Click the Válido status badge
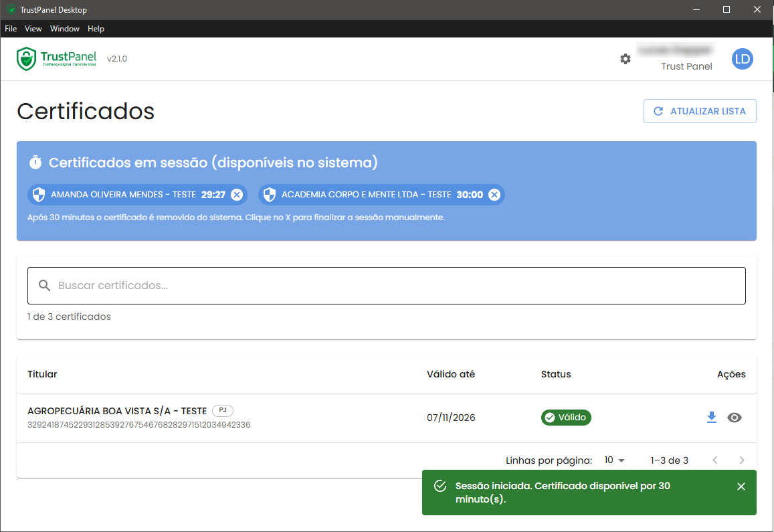Viewport: 774px width, 532px height. 566,418
